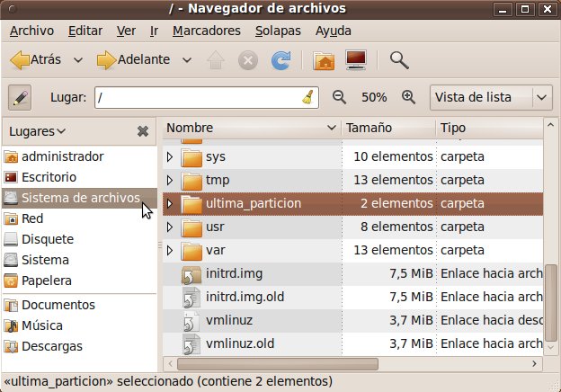
Task: Open the Lugares side pane dropdown
Action: point(38,131)
